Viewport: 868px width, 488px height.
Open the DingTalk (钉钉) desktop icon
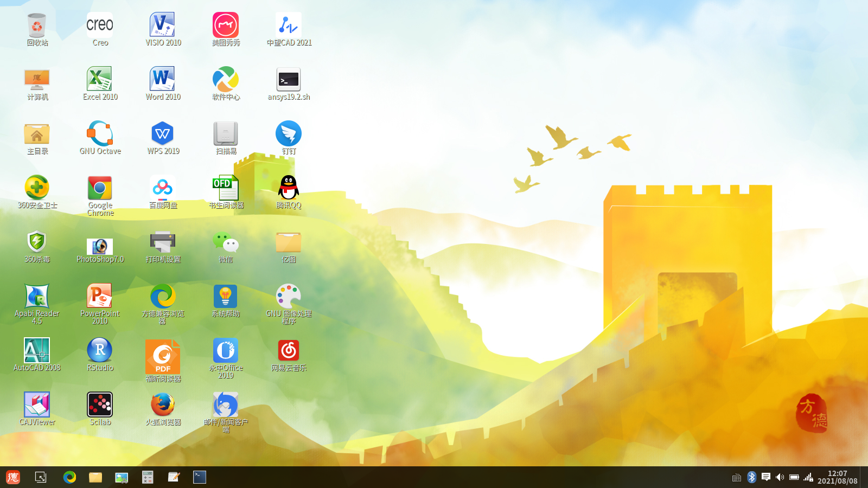[x=289, y=134]
